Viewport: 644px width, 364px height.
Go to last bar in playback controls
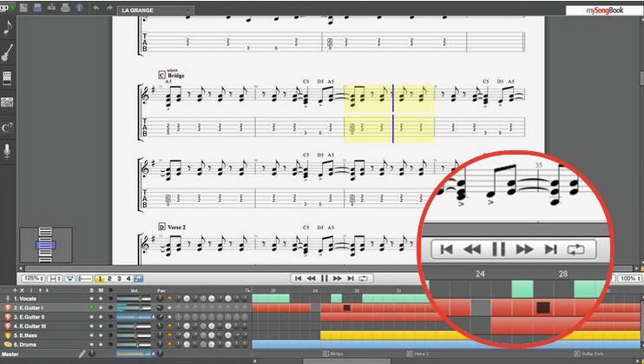point(351,279)
